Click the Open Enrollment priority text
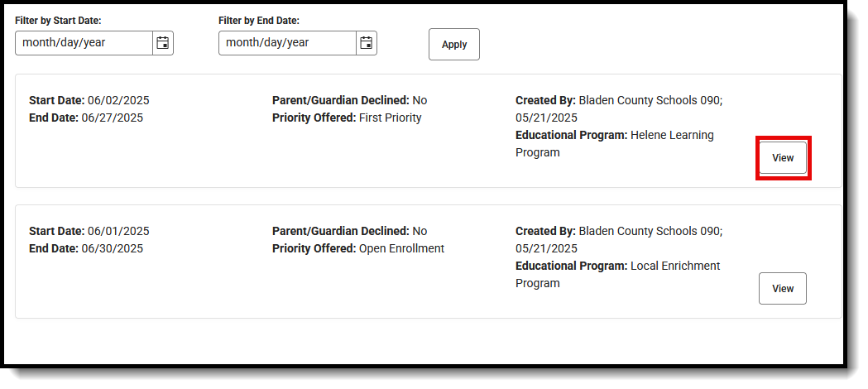The width and height of the screenshot is (868, 389). (x=401, y=248)
